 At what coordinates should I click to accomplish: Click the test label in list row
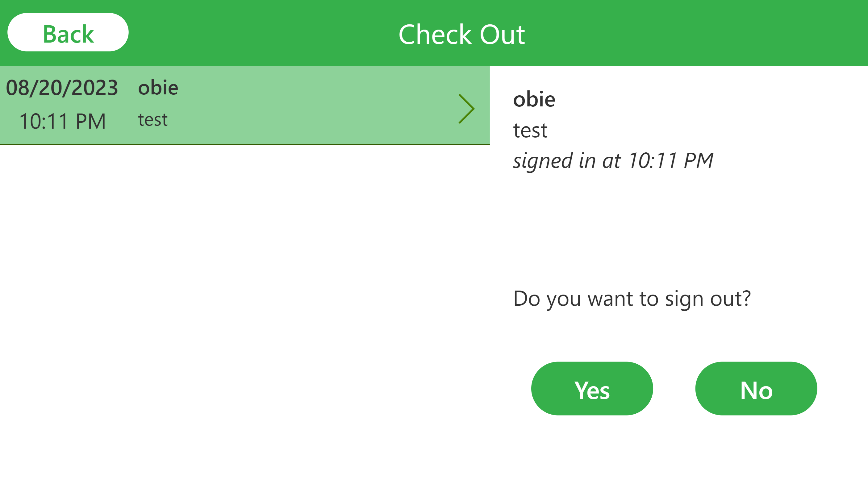[153, 120]
